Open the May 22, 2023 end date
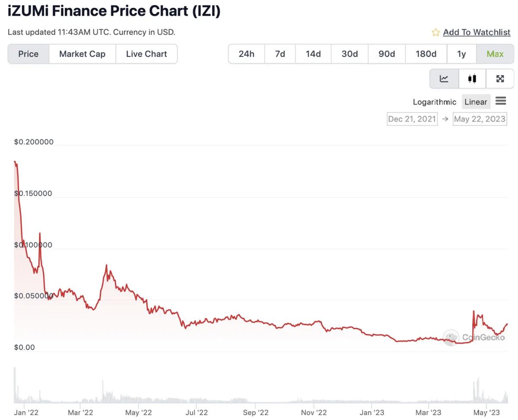 coord(480,119)
